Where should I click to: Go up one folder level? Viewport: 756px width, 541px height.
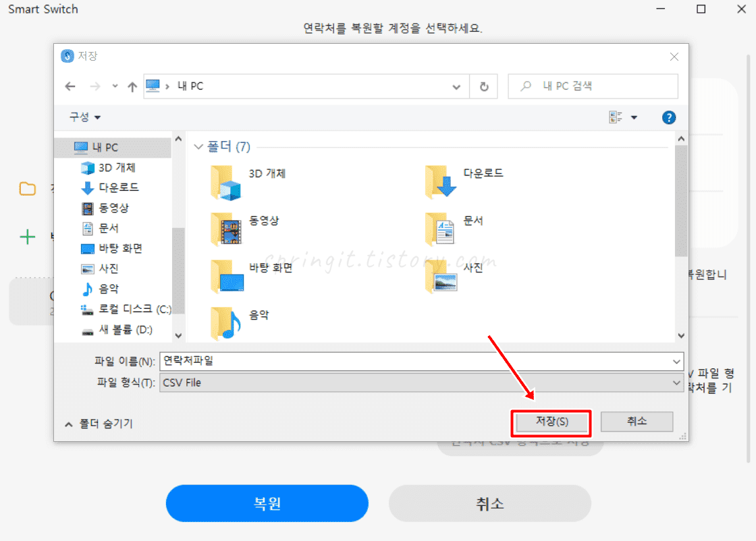[x=132, y=86]
